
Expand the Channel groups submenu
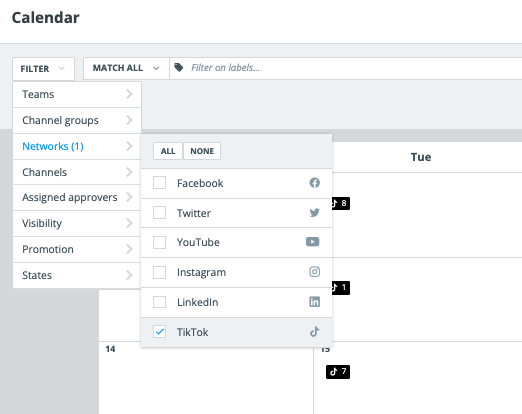(x=77, y=120)
